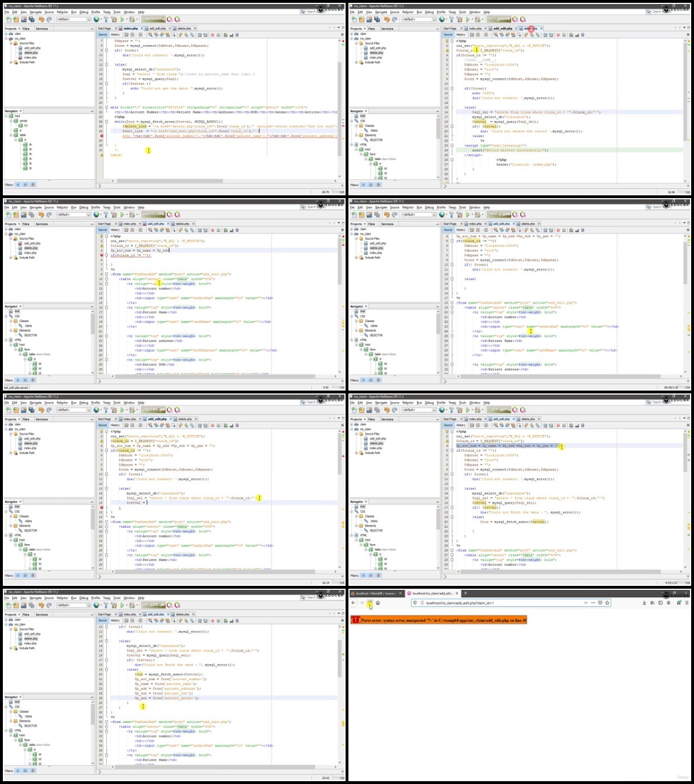Toggle History view button in index.php editor
Screen dimensions: 694x784
point(115,34)
